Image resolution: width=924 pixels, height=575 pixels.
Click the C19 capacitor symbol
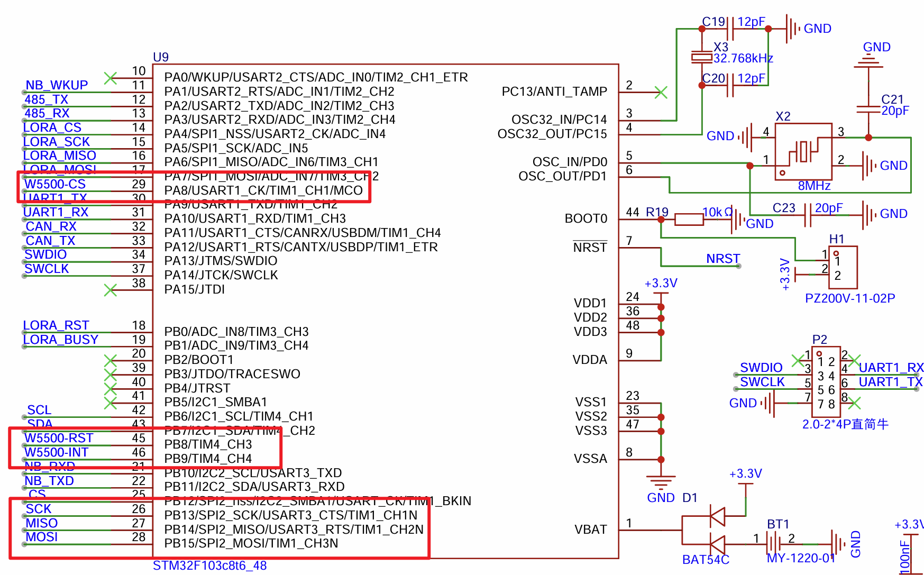(x=731, y=29)
